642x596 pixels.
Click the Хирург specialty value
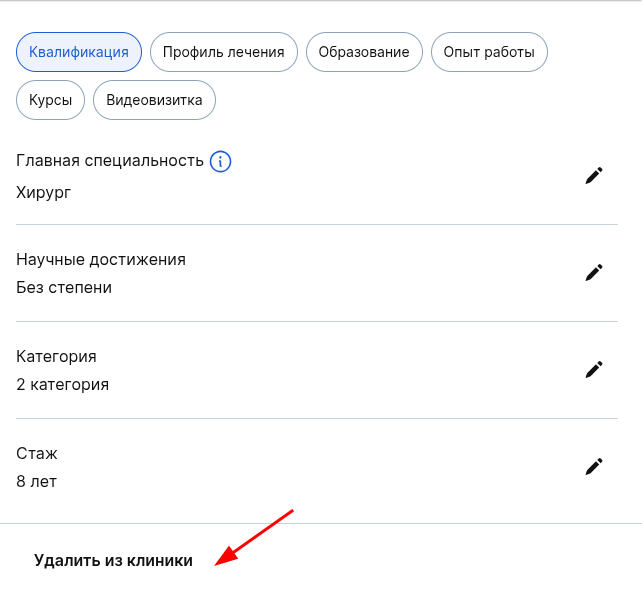tap(43, 192)
